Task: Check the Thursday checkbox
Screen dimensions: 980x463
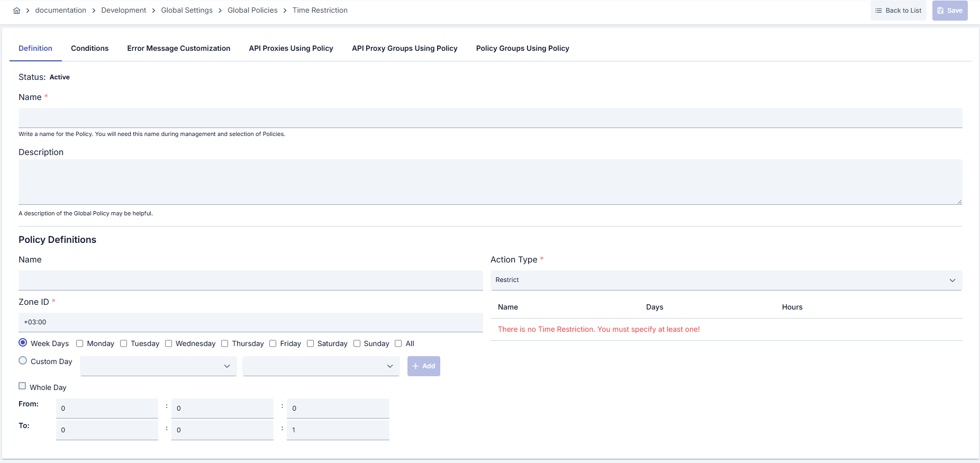Action: point(225,343)
